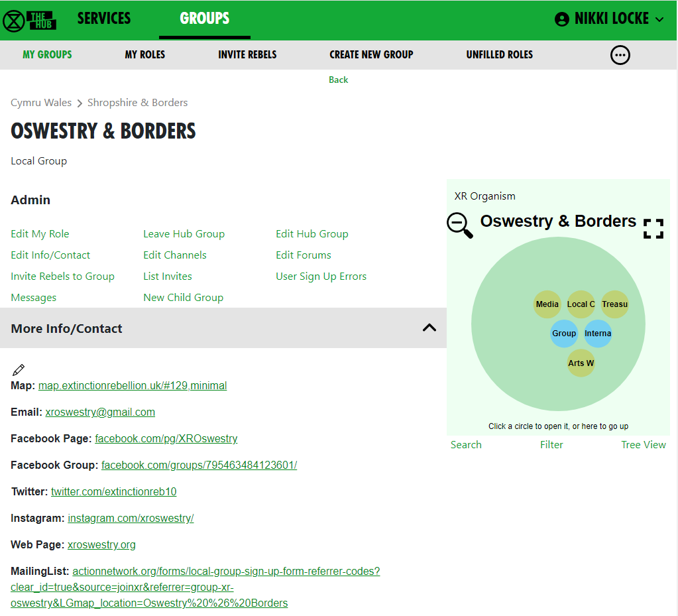Open the actionnetwork.org mailing list link
The width and height of the screenshot is (678, 616).
pyautogui.click(x=196, y=587)
